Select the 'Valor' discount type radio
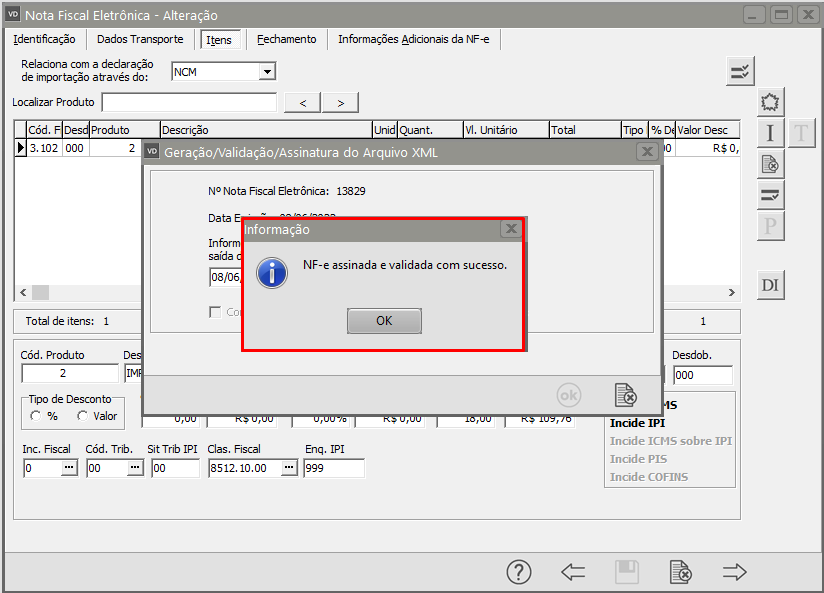The height and width of the screenshot is (593, 824). [x=83, y=416]
